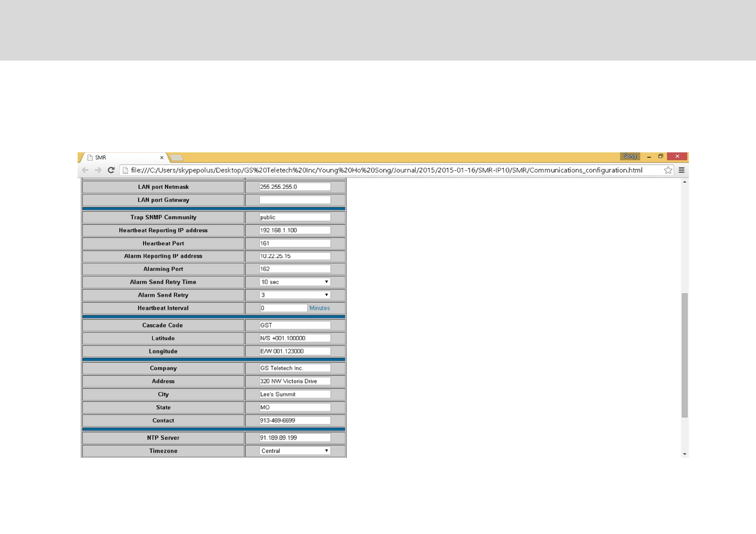Viewport: 756px width, 534px height.
Task: Reload the SMR configuration page
Action: tap(111, 170)
